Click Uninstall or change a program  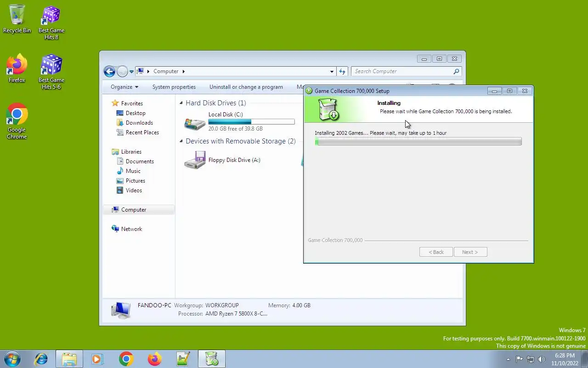[246, 87]
